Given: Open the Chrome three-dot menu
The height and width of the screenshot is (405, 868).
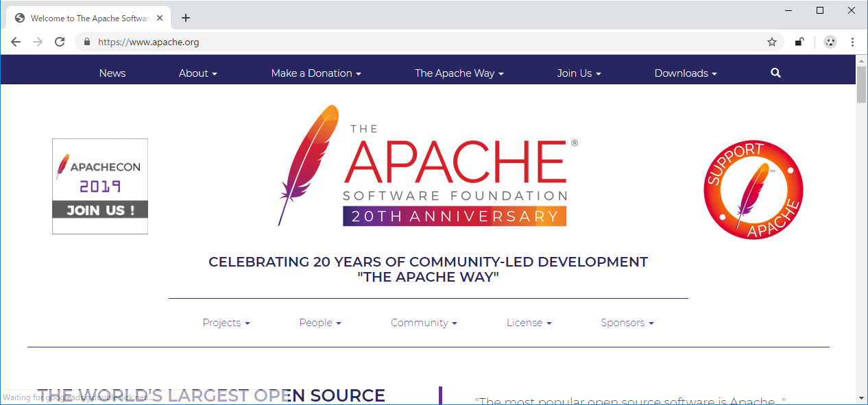Looking at the screenshot, I should pyautogui.click(x=853, y=42).
